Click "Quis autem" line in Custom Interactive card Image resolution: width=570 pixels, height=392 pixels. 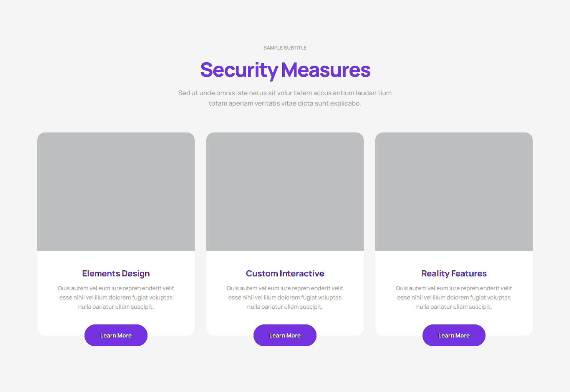click(285, 288)
